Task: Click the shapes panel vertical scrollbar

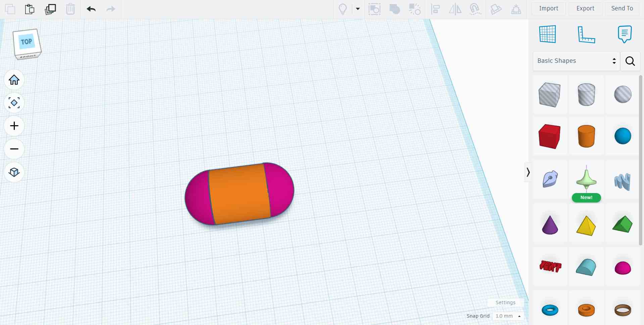Action: coord(641,160)
